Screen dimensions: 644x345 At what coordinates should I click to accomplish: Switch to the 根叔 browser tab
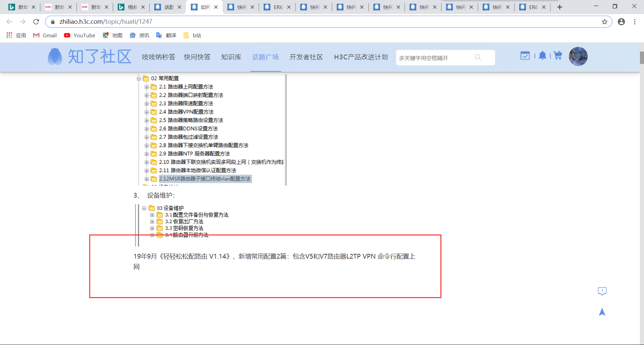tap(132, 7)
